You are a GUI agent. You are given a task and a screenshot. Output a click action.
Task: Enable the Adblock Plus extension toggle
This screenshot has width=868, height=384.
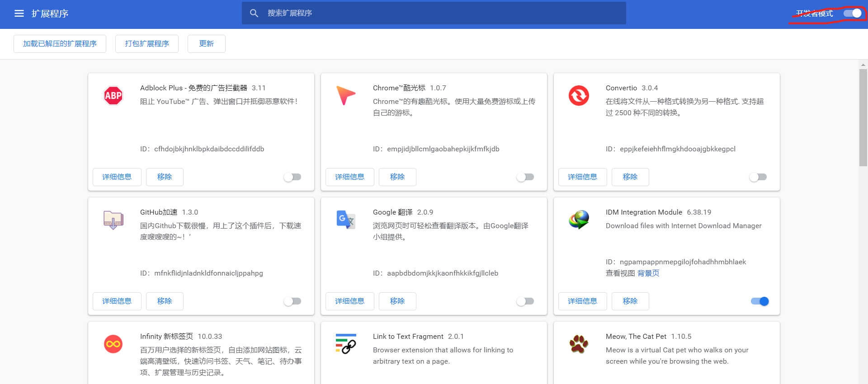292,177
